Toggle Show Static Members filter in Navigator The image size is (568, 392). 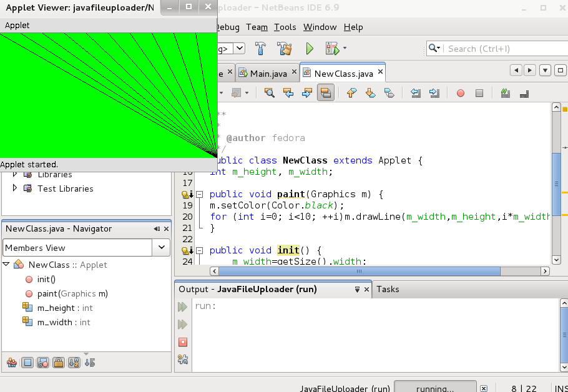tap(43, 363)
